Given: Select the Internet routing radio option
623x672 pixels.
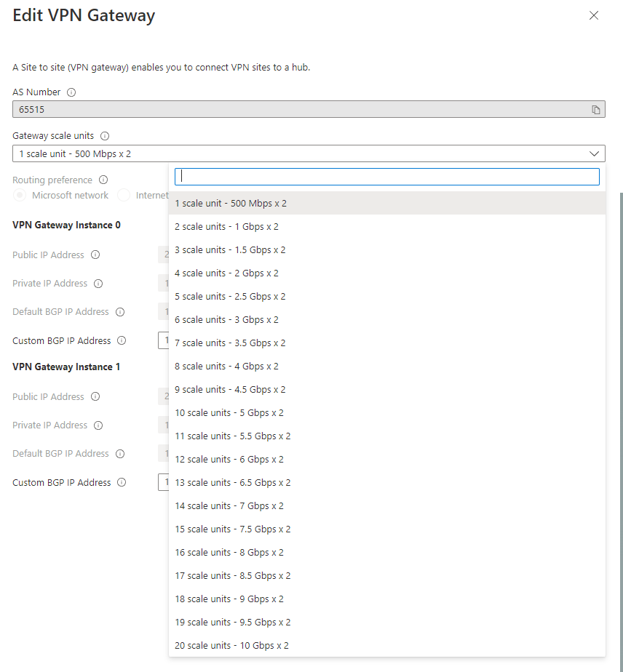Looking at the screenshot, I should [x=124, y=196].
